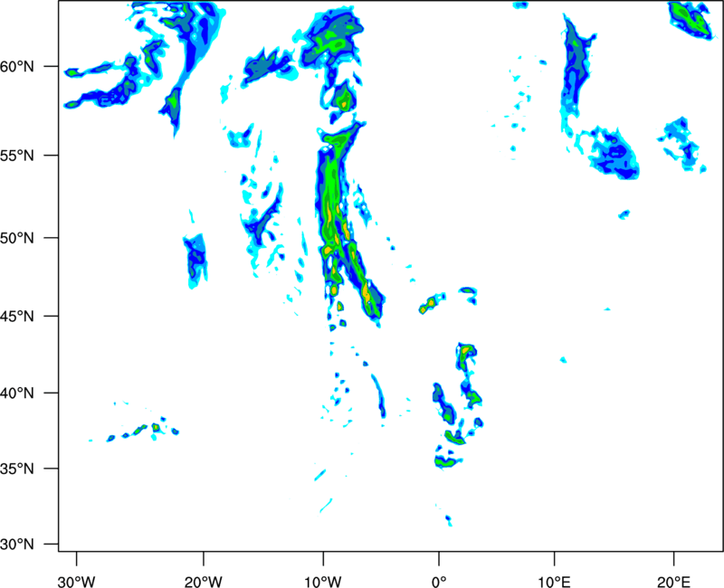
Task: Click the 10°E longitude label
Action: 554,582
